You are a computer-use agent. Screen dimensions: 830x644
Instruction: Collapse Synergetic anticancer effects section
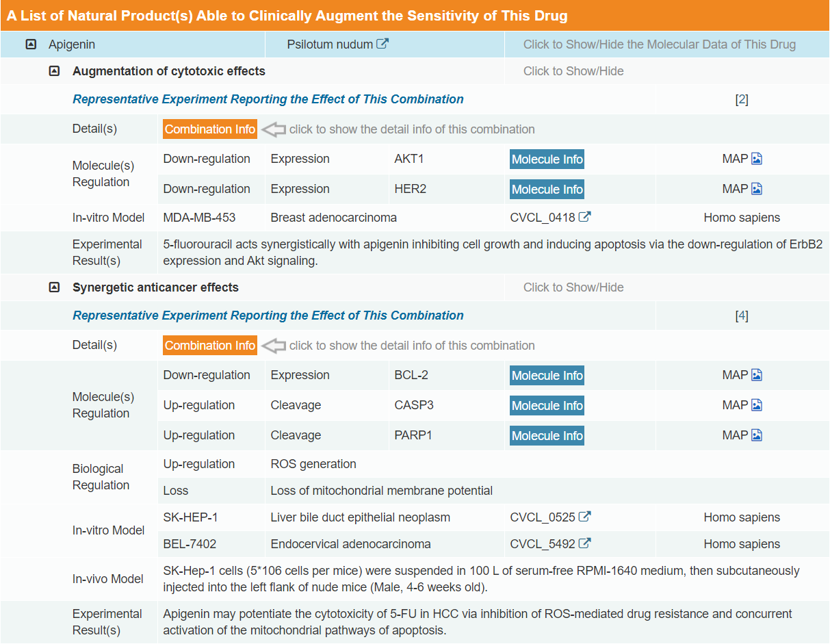click(x=55, y=287)
